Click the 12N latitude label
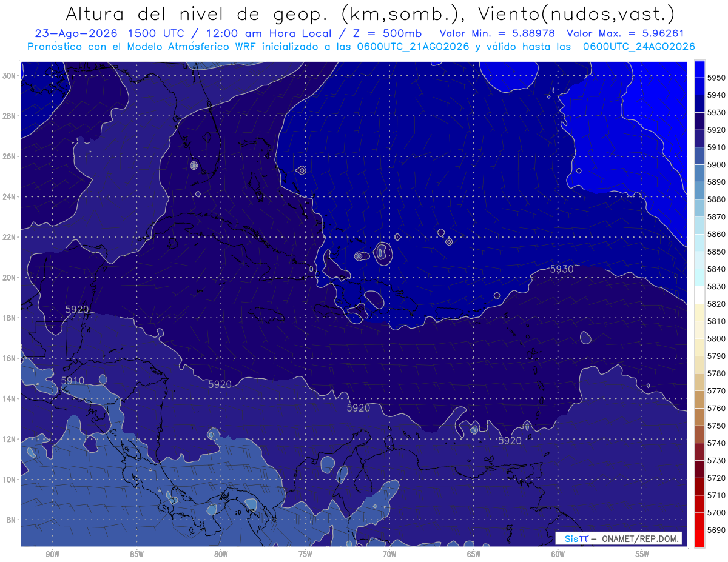The height and width of the screenshot is (562, 728). pyautogui.click(x=9, y=439)
